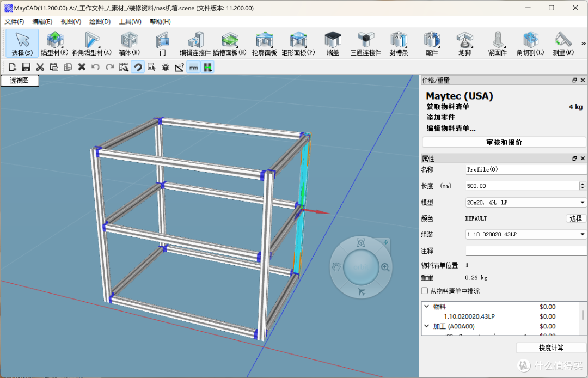
Task: Open the 视图(V) menu
Action: [71, 21]
